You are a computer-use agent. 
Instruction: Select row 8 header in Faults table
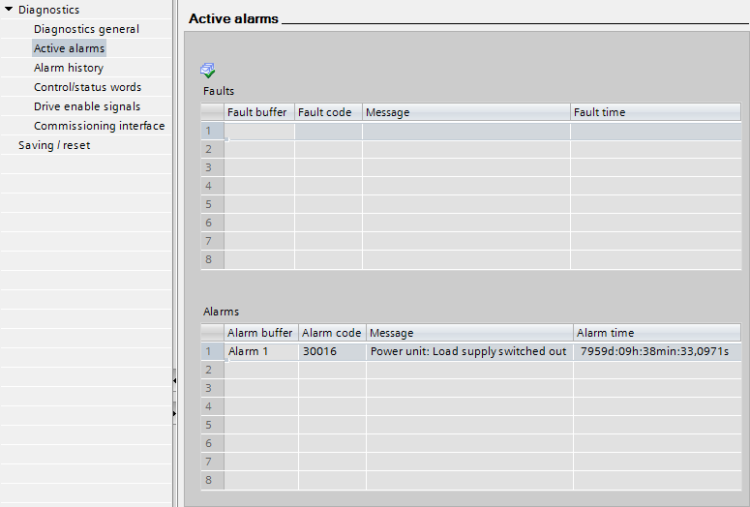212,260
